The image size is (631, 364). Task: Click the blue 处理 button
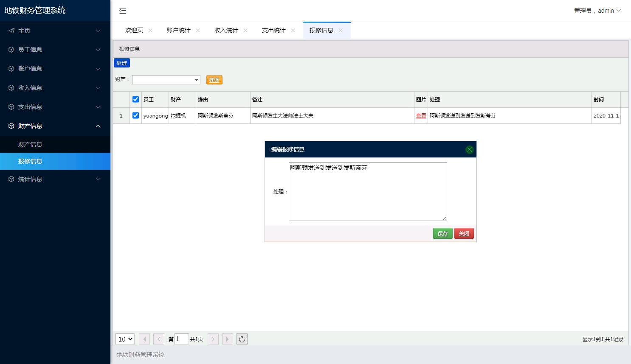pyautogui.click(x=122, y=63)
